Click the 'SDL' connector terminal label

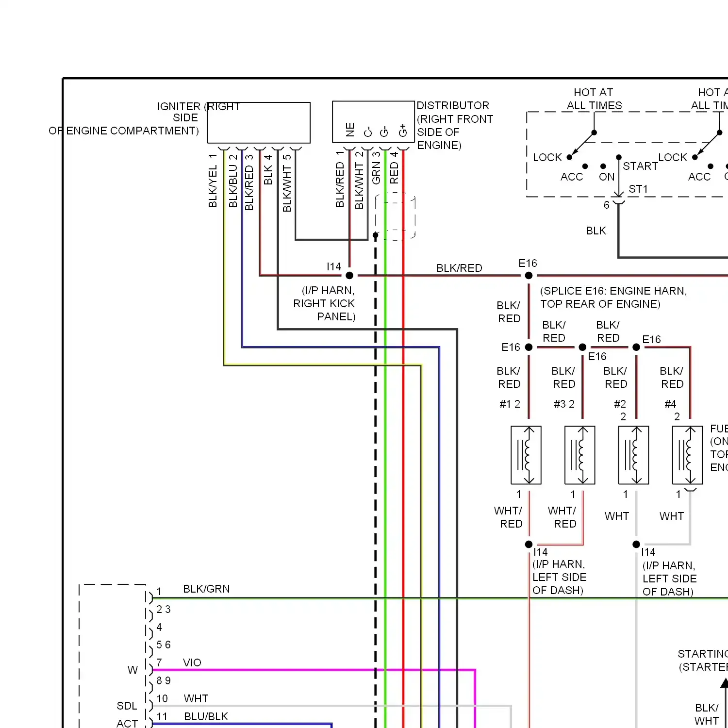(x=127, y=706)
